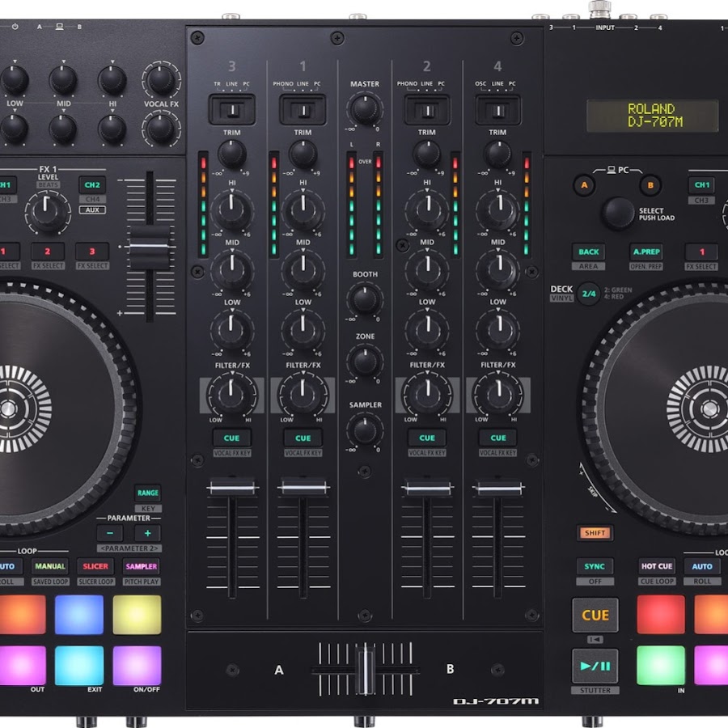Screen dimensions: 728x728
Task: Click the ROLAND DJ-707M display
Action: pos(652,116)
